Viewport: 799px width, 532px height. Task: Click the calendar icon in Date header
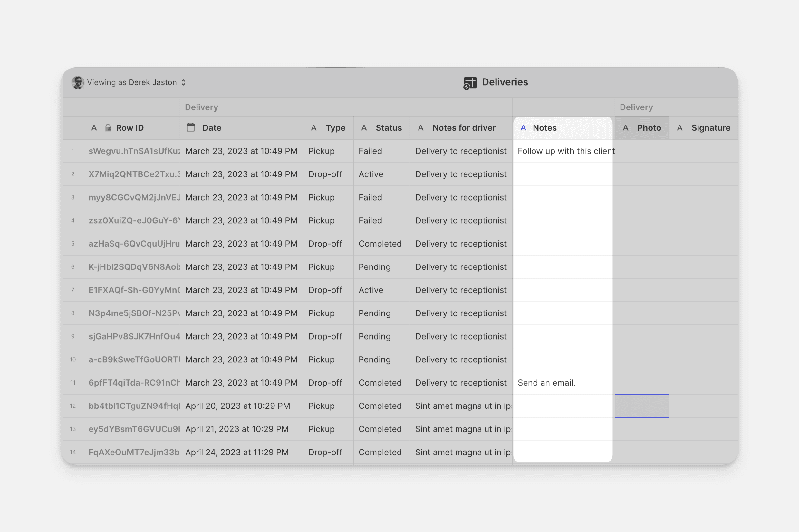pyautogui.click(x=191, y=127)
